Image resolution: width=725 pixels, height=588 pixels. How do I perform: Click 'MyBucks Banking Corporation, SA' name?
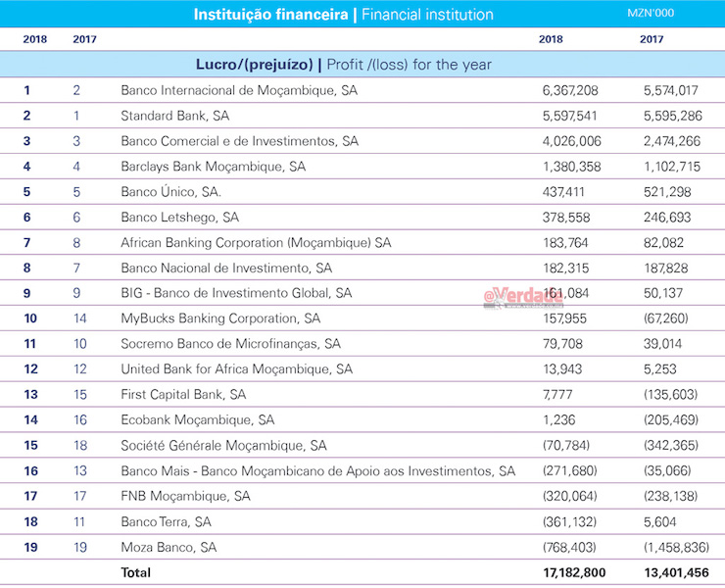coord(220,318)
